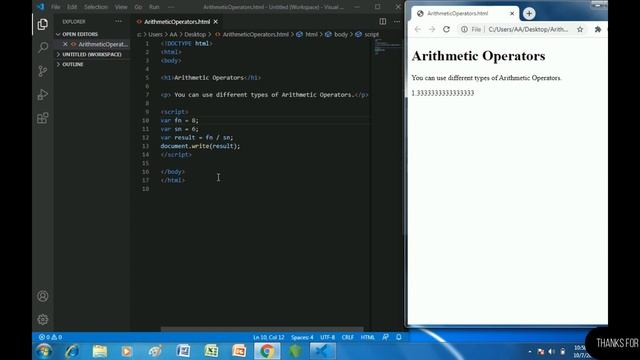Click the Chrome address bar URL
Screen dimensions: 640x360
[x=528, y=29]
